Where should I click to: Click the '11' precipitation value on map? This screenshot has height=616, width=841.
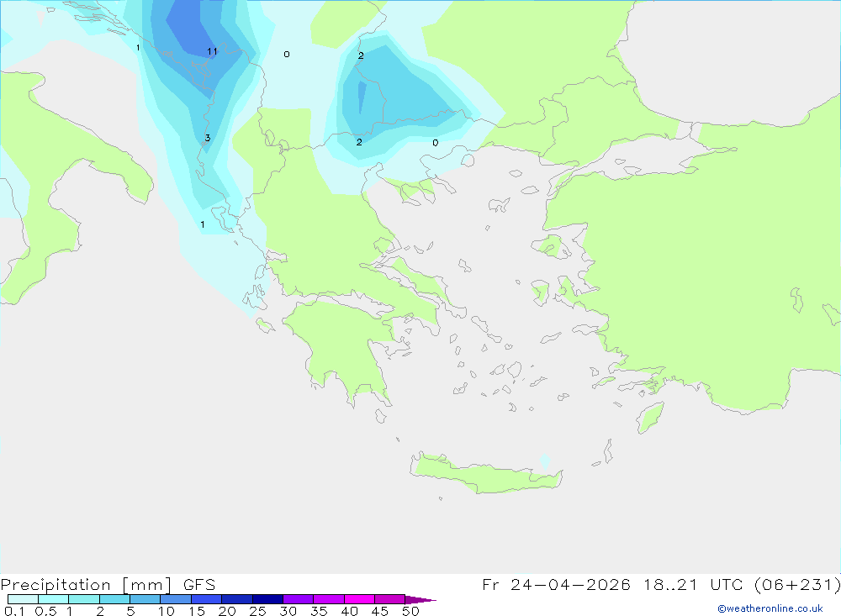click(x=213, y=51)
